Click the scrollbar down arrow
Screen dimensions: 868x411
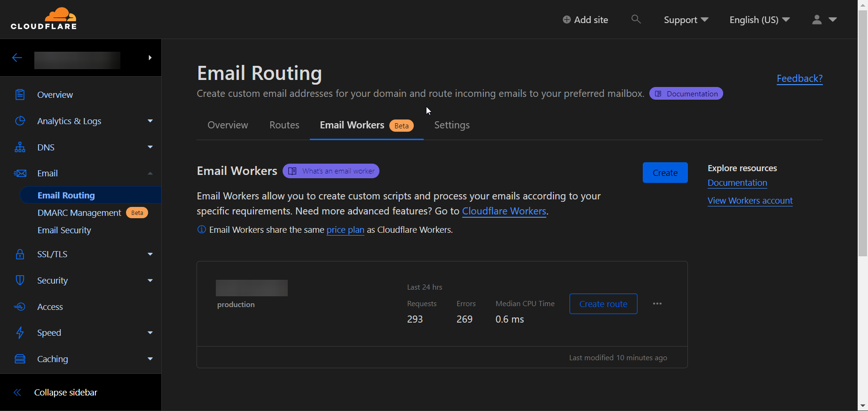tap(863, 405)
